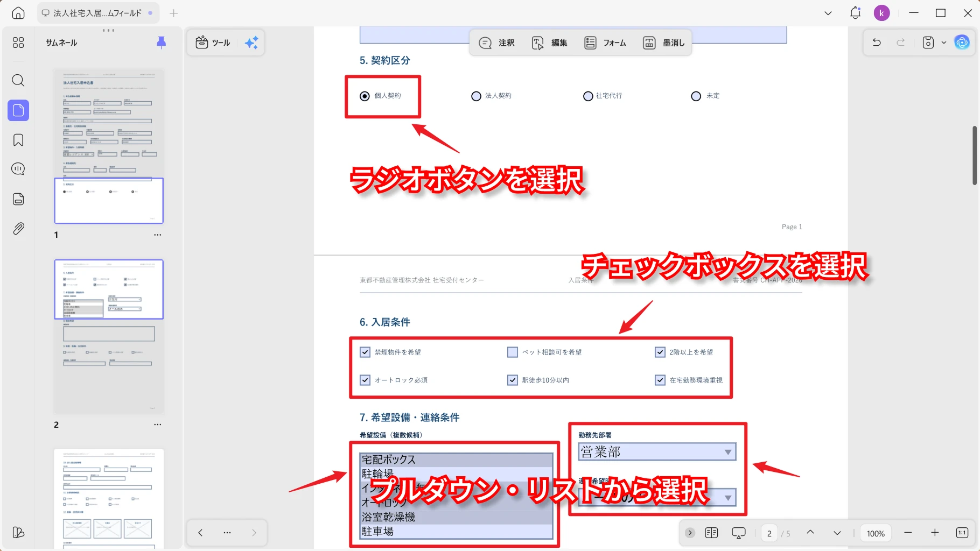Open the ツール tools menu
980x551 pixels.
tap(213, 43)
